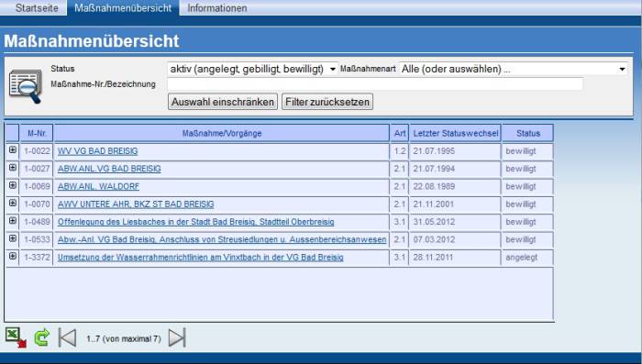The width and height of the screenshot is (642, 364).
Task: Click bewilligt status in row 1-0022
Action: [521, 151]
